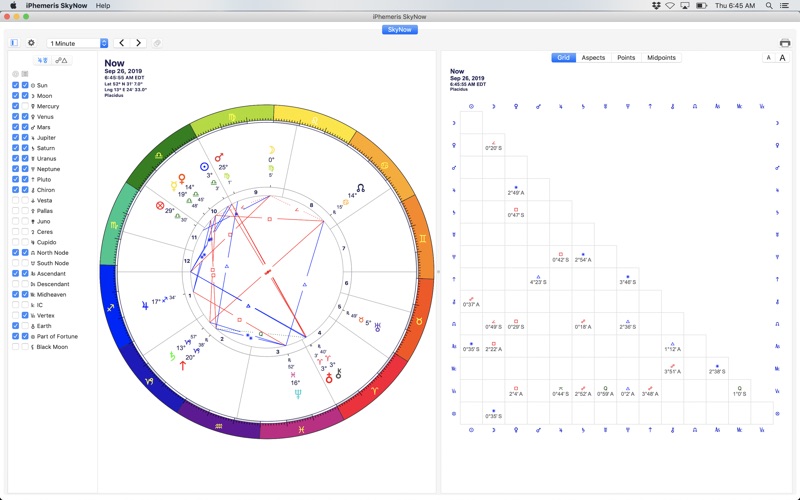Click the North Node glyph in the chart
800x500 pixels.
coord(361,188)
